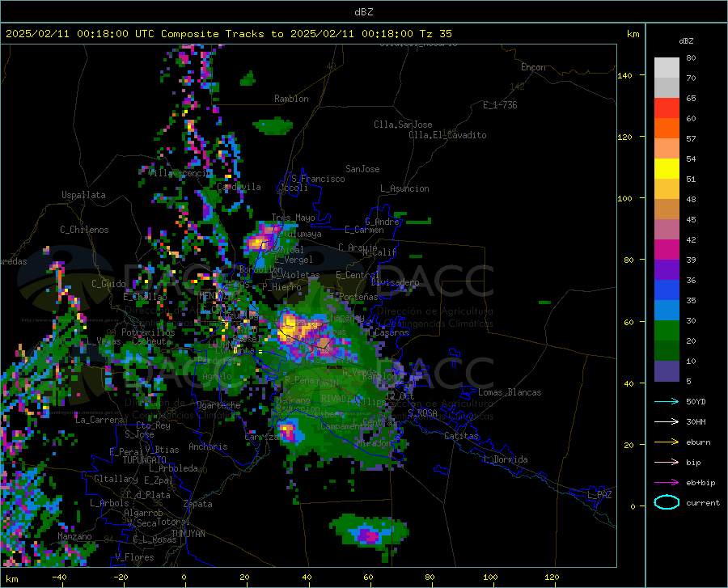
Task: Click the L_Asuncion map label
Action: tap(404, 188)
